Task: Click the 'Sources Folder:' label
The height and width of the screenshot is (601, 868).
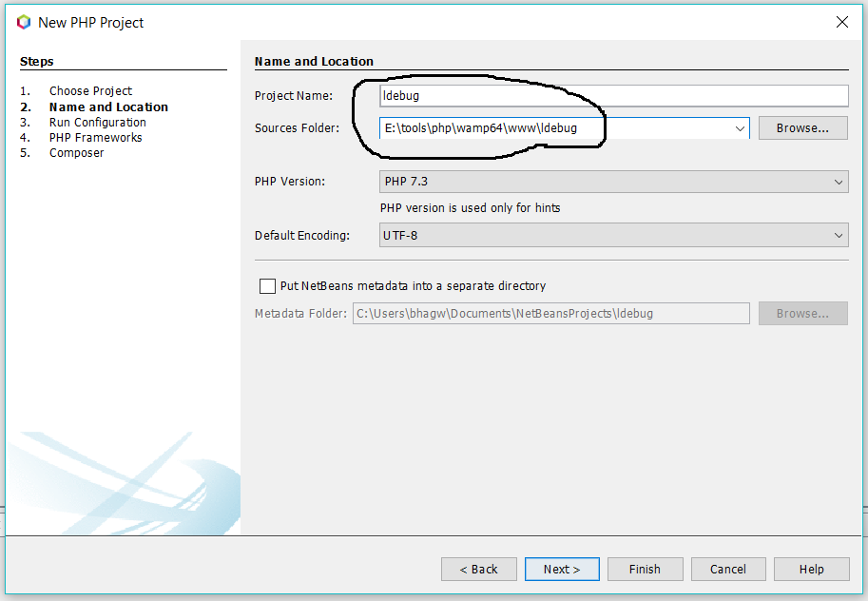Action: (x=297, y=128)
